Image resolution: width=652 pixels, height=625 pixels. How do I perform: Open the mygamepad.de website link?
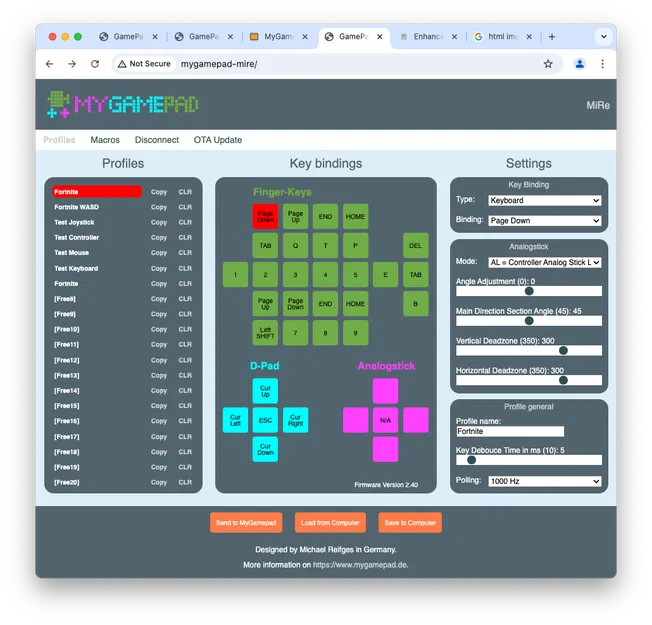click(x=360, y=565)
